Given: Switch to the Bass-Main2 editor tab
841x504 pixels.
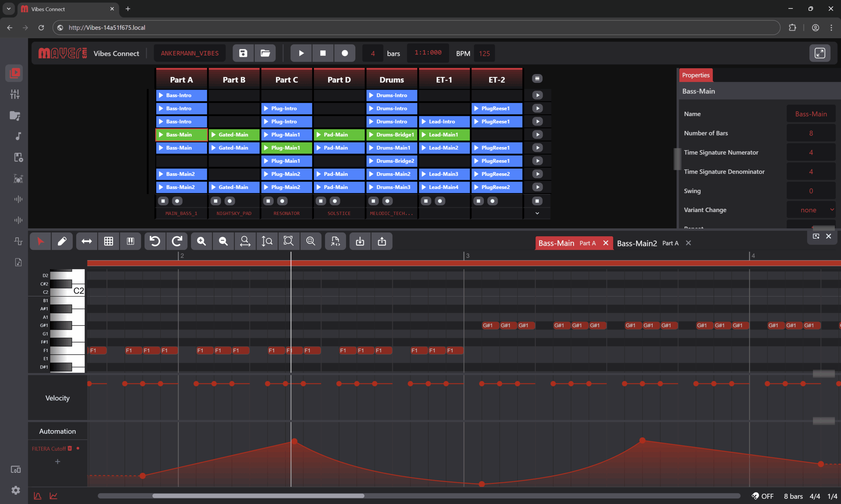Looking at the screenshot, I should [637, 243].
